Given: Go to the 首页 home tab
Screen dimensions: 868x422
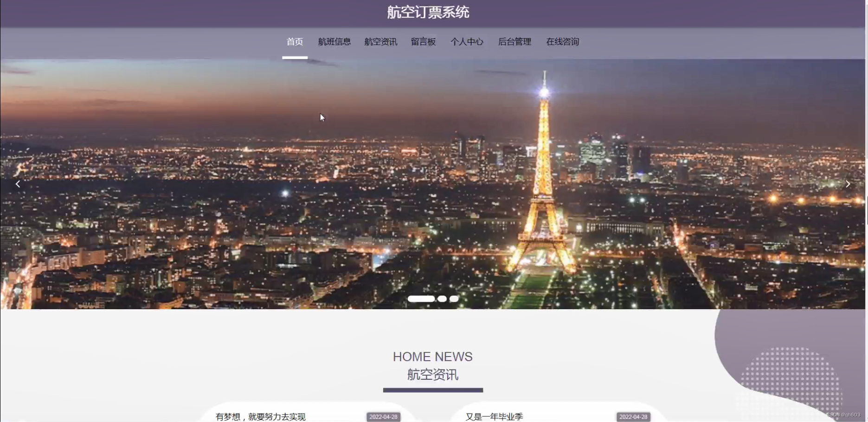Looking at the screenshot, I should (295, 42).
